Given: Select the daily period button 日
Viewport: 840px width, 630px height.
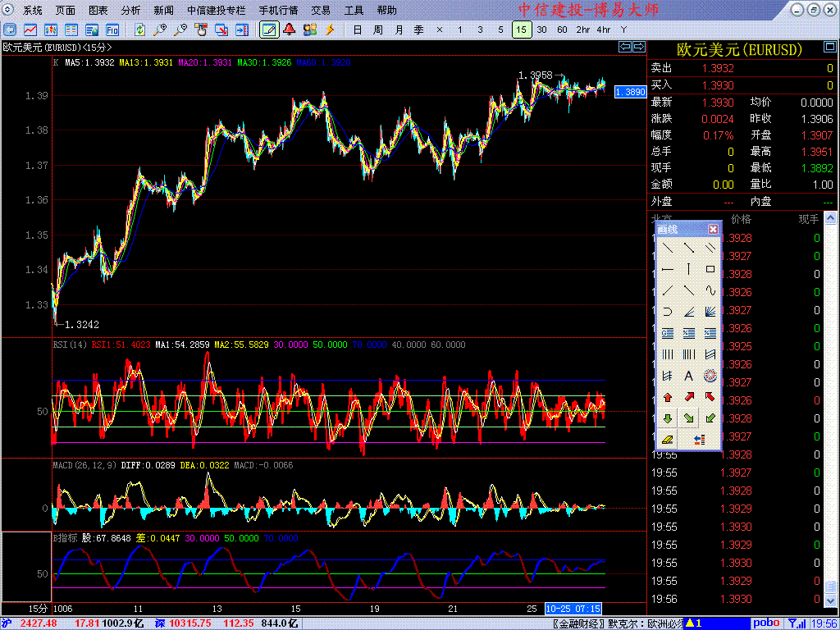Looking at the screenshot, I should tap(357, 30).
